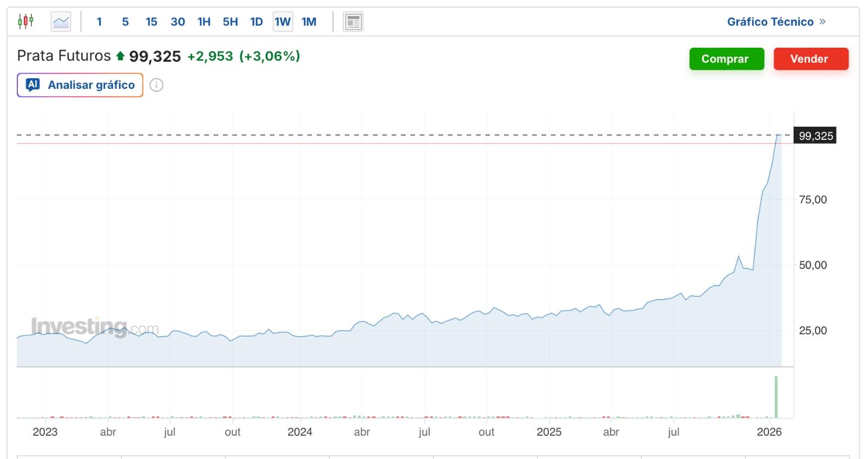Click the Analisar gráfico button
This screenshot has width=868, height=459.
(x=80, y=85)
